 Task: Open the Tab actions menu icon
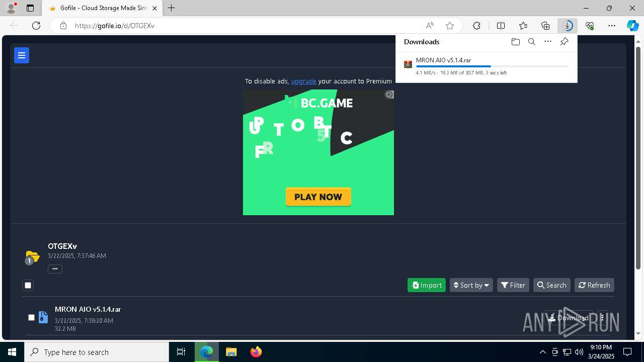point(30,8)
